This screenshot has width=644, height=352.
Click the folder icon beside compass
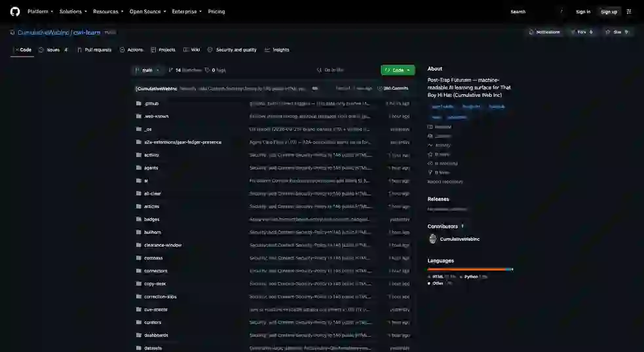click(x=139, y=258)
